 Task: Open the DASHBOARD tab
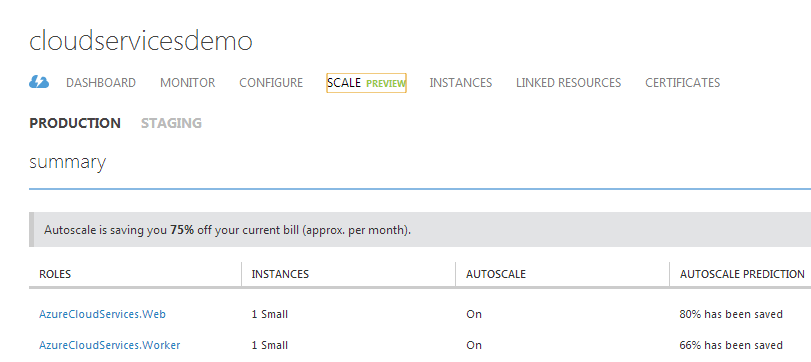(x=101, y=83)
